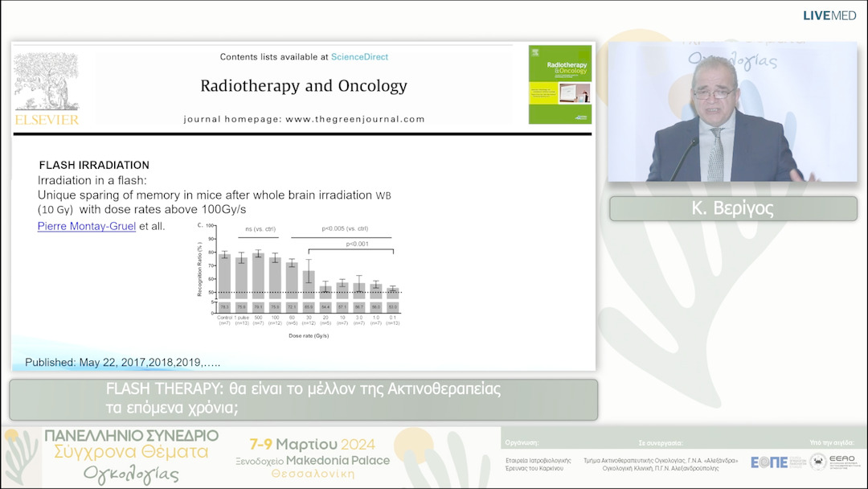Click the 'Ξενοδοχείο Makedonia Palace' venue text
868x489 pixels.
(312, 461)
